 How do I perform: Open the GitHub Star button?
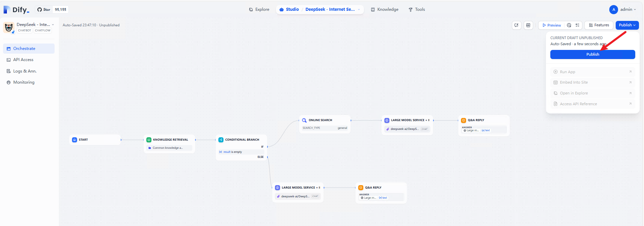point(44,9)
